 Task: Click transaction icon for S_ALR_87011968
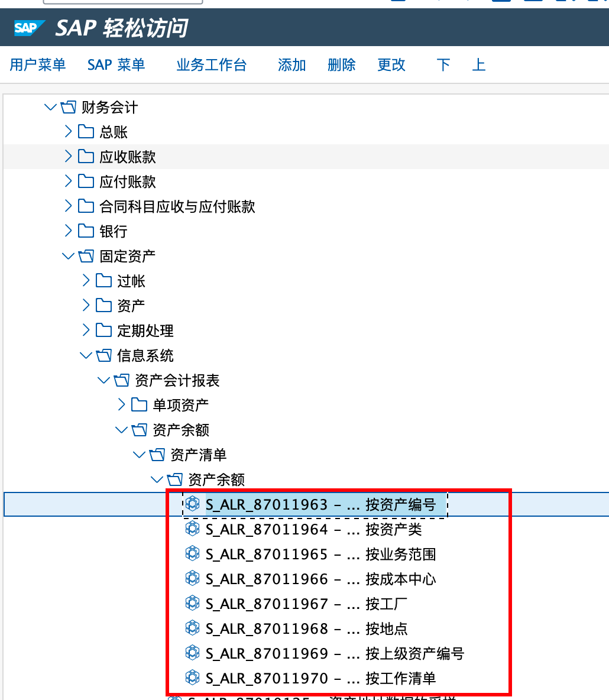192,628
